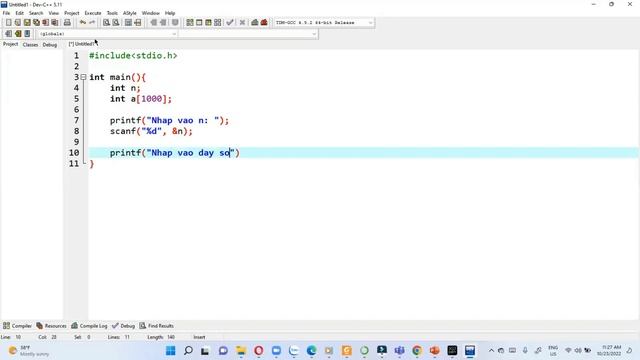640x360 pixels.
Task: Open the Search menu
Action: (36, 13)
